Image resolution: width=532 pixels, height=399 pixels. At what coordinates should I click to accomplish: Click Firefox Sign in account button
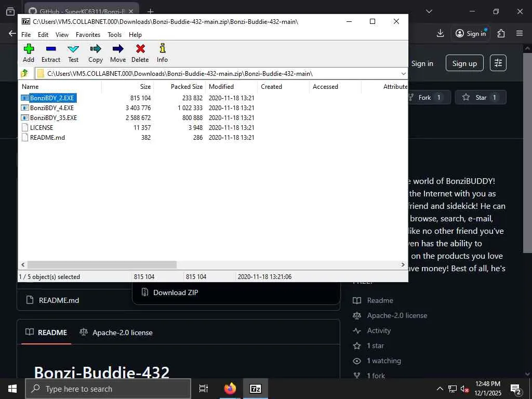471,33
